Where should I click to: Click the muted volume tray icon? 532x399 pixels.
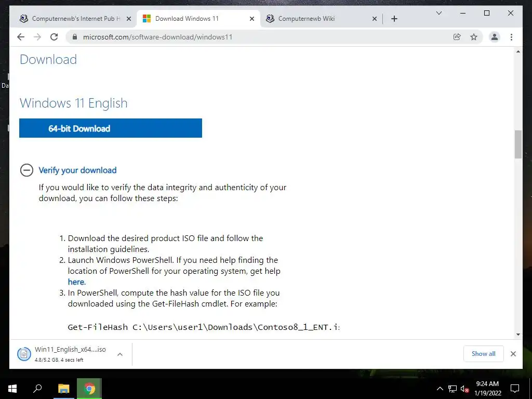pyautogui.click(x=464, y=389)
